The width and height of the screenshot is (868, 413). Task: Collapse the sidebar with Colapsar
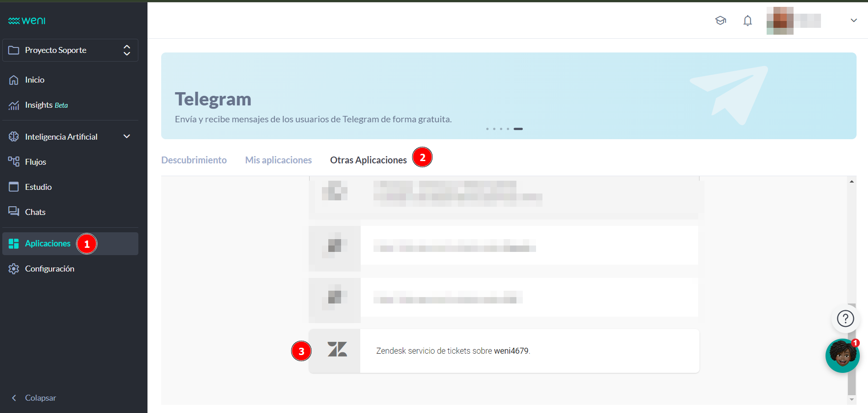click(x=40, y=398)
